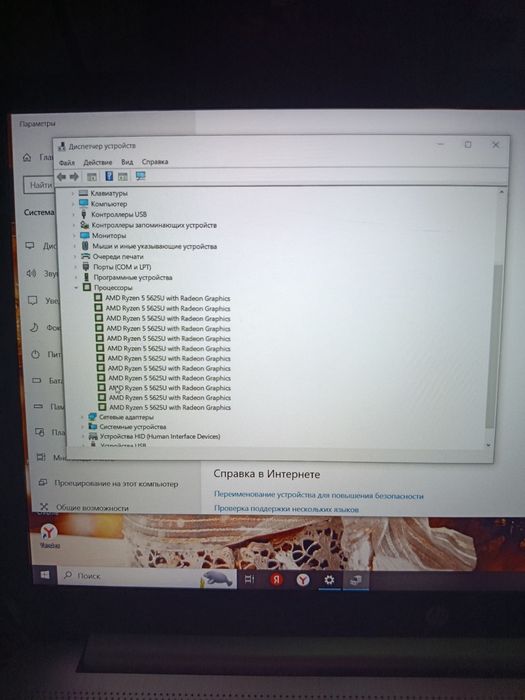Open the Файл menu
The height and width of the screenshot is (700, 525).
tap(67, 163)
